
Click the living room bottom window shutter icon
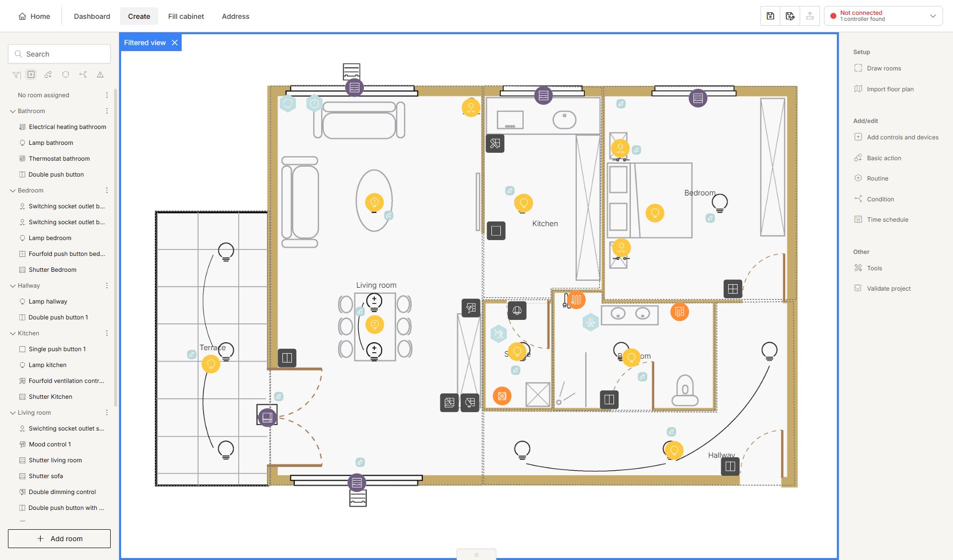coord(356,482)
